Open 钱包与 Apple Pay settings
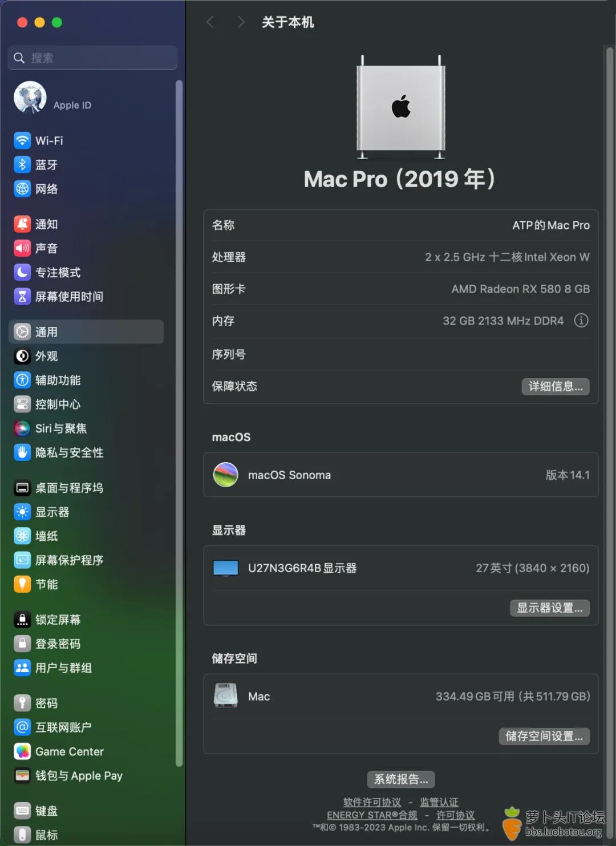 coord(78,775)
